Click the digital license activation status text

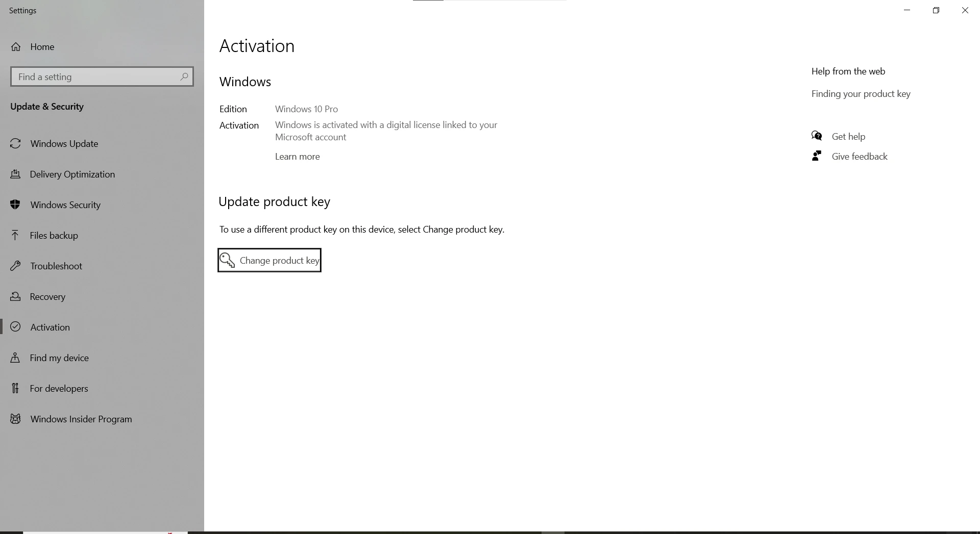point(386,131)
